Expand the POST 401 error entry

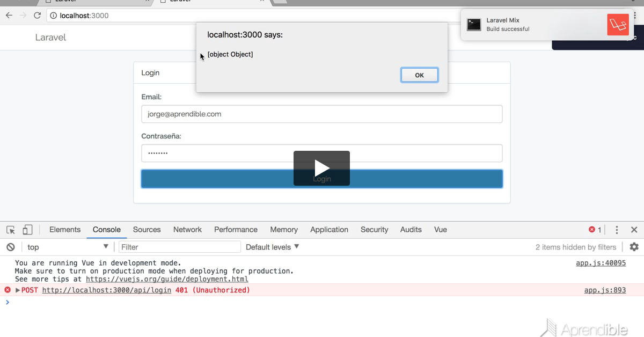(18, 290)
